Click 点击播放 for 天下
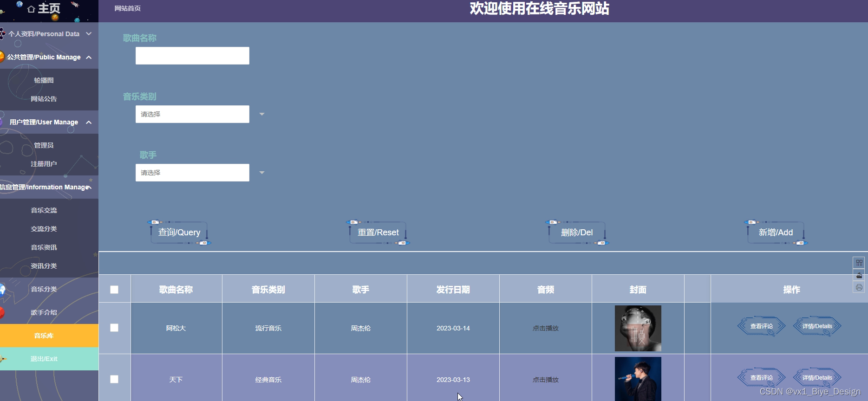The width and height of the screenshot is (868, 401). (546, 380)
